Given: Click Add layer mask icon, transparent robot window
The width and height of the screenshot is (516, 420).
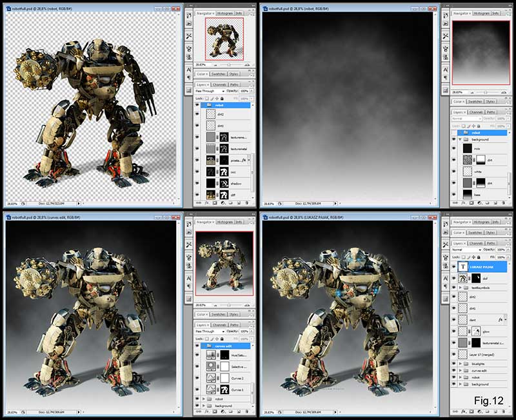Looking at the screenshot, I should [x=215, y=203].
